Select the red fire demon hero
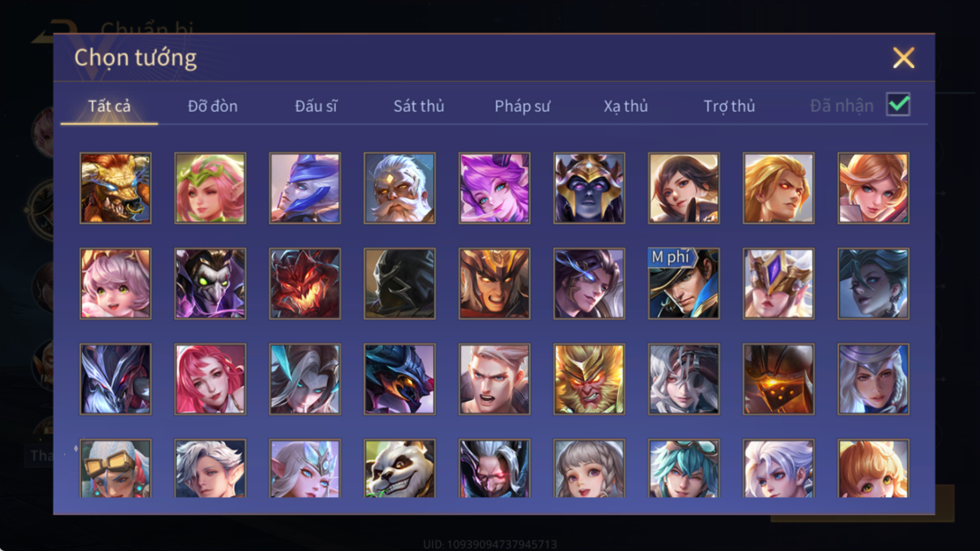The height and width of the screenshot is (551, 980). coord(305,284)
